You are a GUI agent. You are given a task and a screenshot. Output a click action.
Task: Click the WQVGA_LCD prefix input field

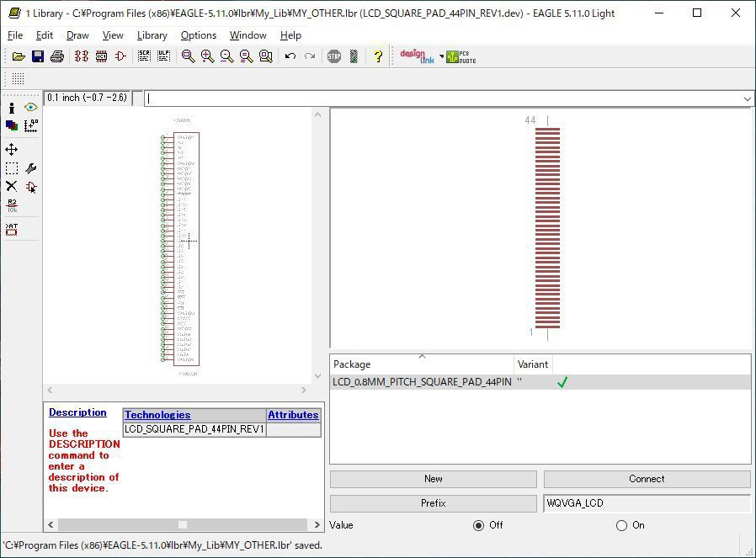pyautogui.click(x=646, y=503)
